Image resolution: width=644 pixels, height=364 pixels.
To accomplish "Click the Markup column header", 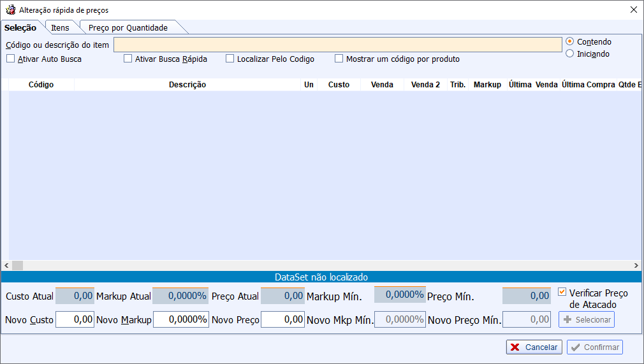I will [x=487, y=85].
